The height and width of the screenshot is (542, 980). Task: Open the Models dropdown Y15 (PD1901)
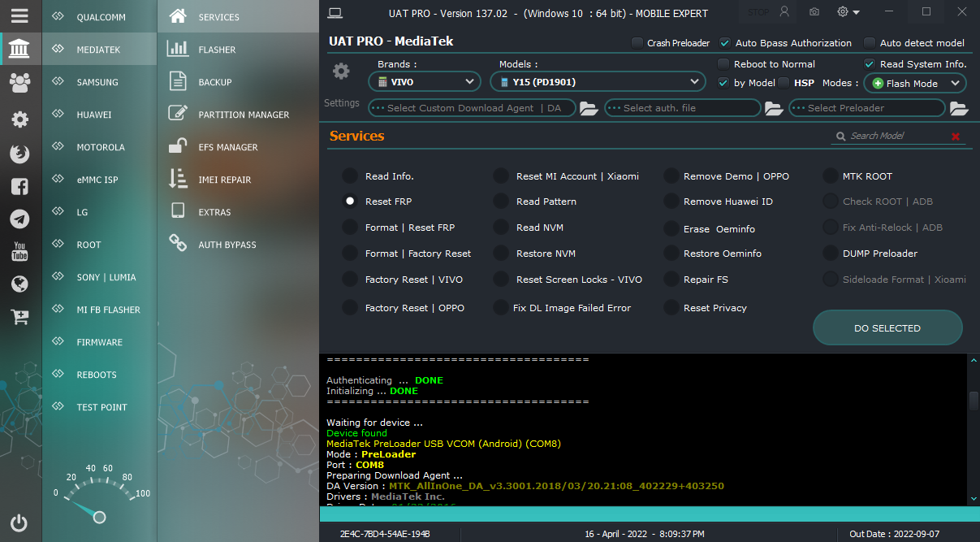point(598,82)
